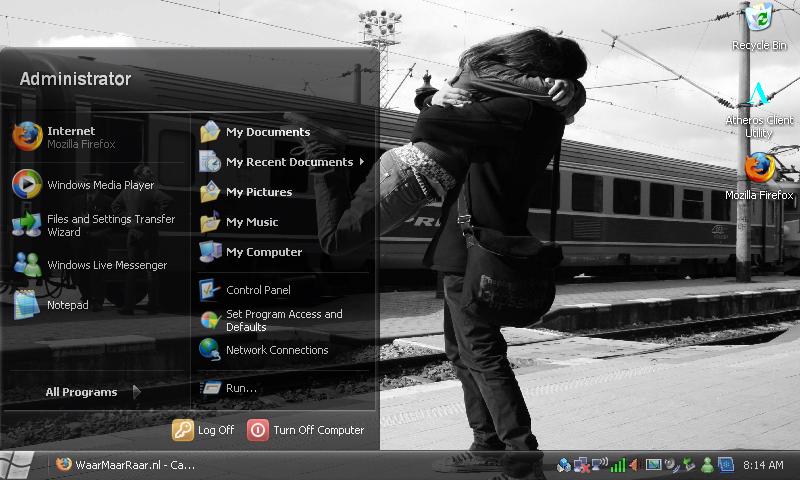
Task: Click the Mozilla Firefox desktop shortcut
Action: coord(759,175)
